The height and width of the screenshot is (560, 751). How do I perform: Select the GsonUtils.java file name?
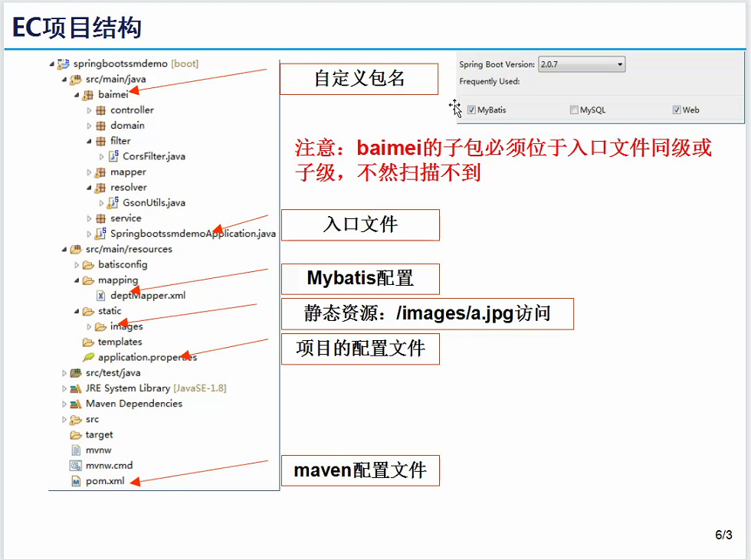pos(154,203)
